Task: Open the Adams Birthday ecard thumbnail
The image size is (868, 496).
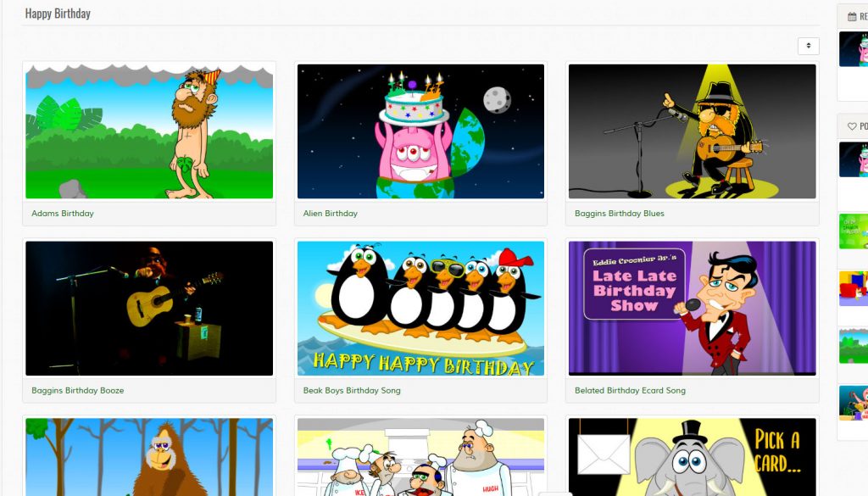Action: pyautogui.click(x=149, y=131)
